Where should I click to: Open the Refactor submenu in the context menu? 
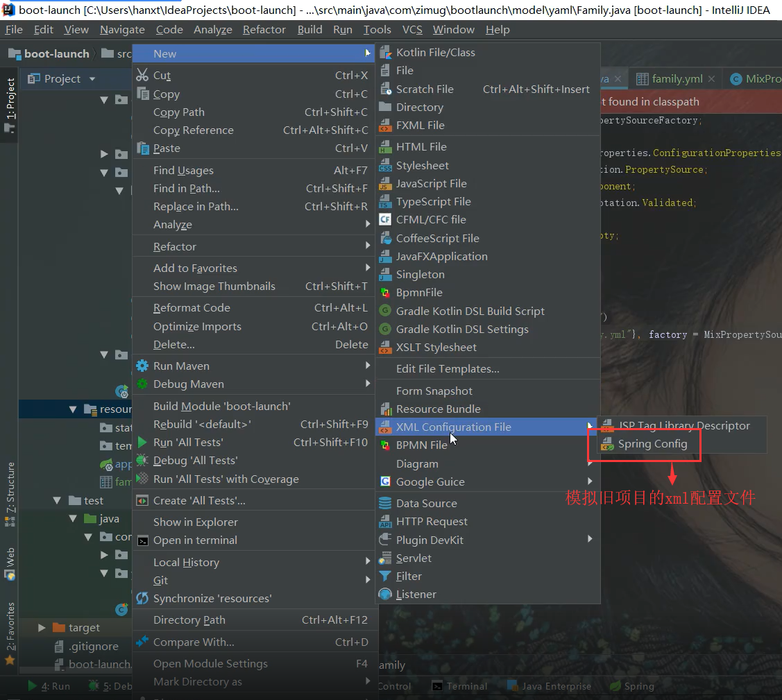[x=255, y=247]
